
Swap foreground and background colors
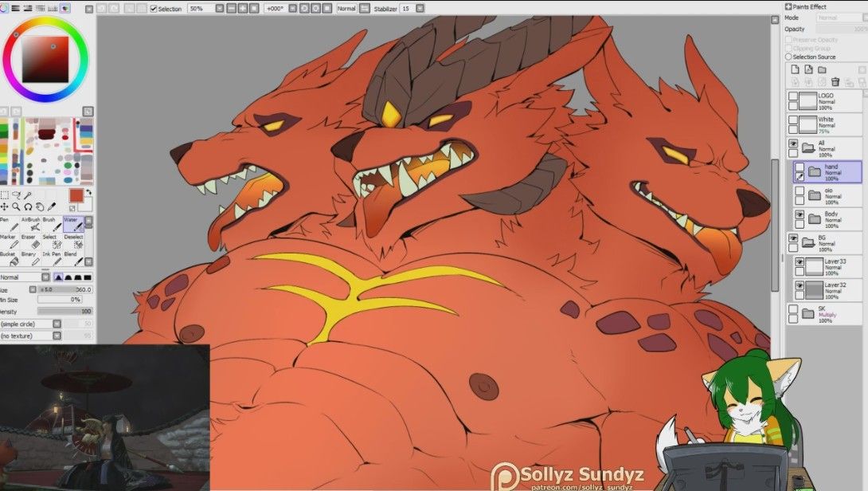[88, 192]
